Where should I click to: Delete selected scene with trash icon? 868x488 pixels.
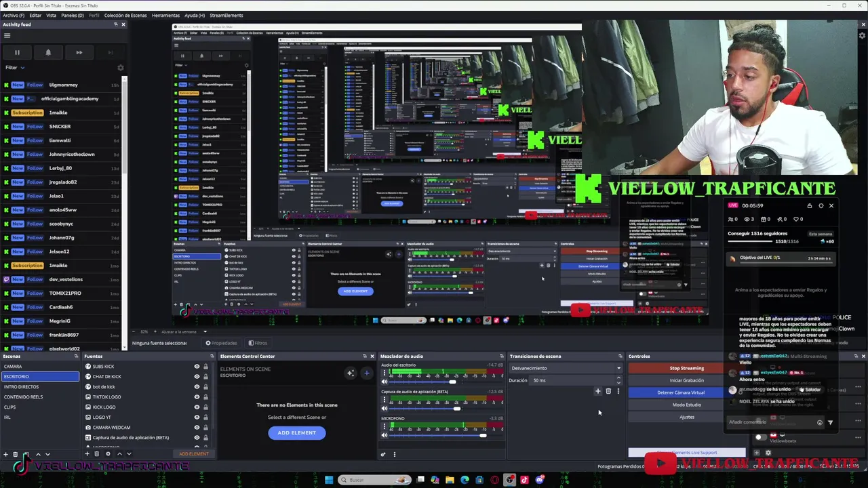[16, 454]
